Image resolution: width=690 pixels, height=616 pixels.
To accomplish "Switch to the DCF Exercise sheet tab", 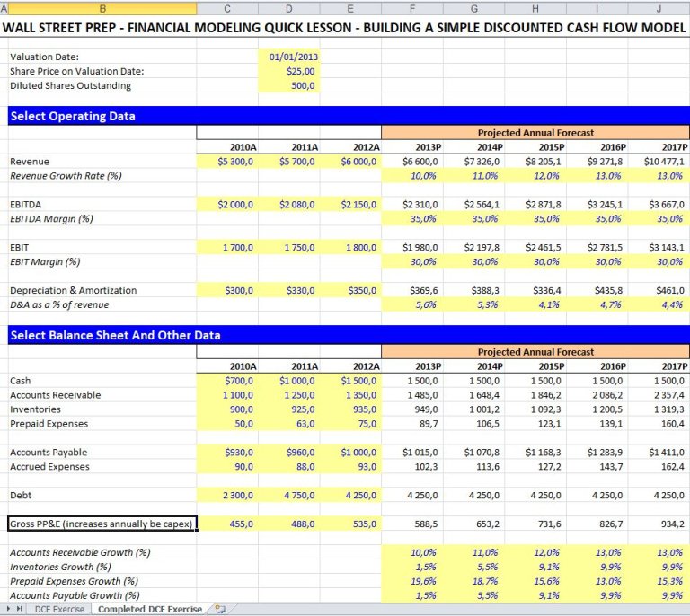I will 59,609.
